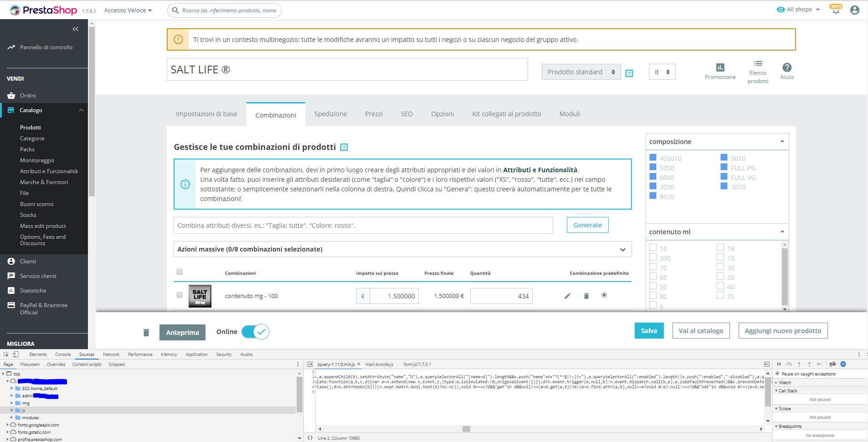Switch to the Spedizione tab
This screenshot has width=868, height=442.
(x=330, y=114)
